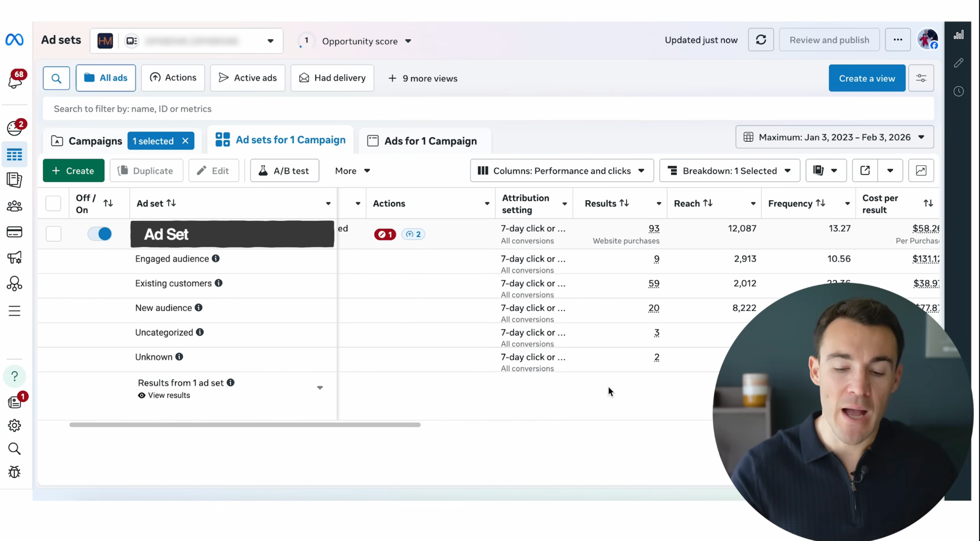Open Settings gear in left sidebar

[15, 425]
